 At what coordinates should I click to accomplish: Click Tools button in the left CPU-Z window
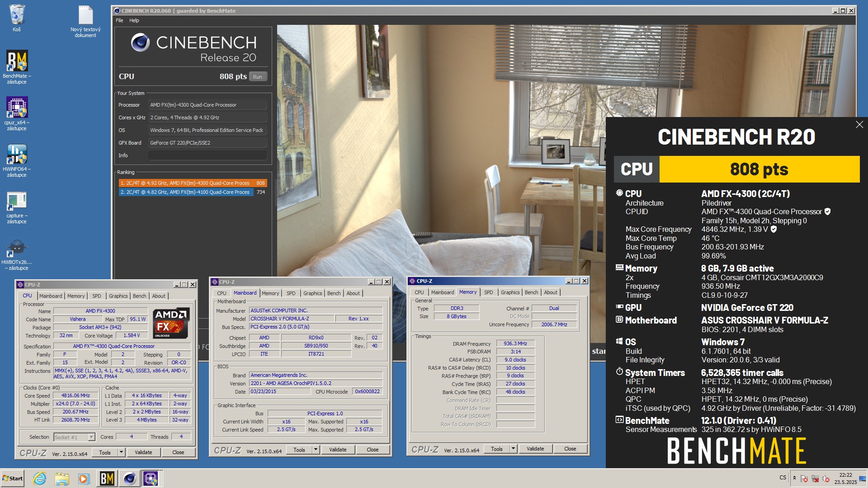point(105,452)
